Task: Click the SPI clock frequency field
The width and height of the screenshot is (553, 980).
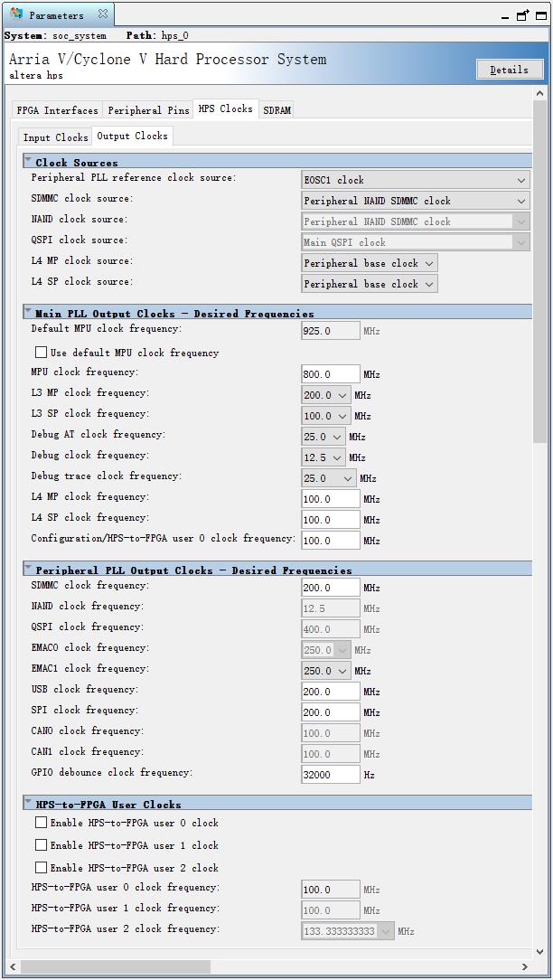Action: 331,711
